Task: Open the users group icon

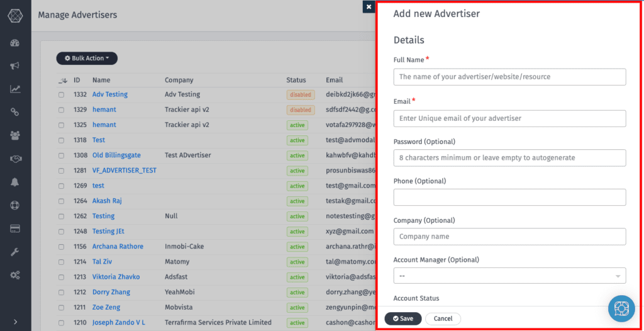Action: pos(15,135)
